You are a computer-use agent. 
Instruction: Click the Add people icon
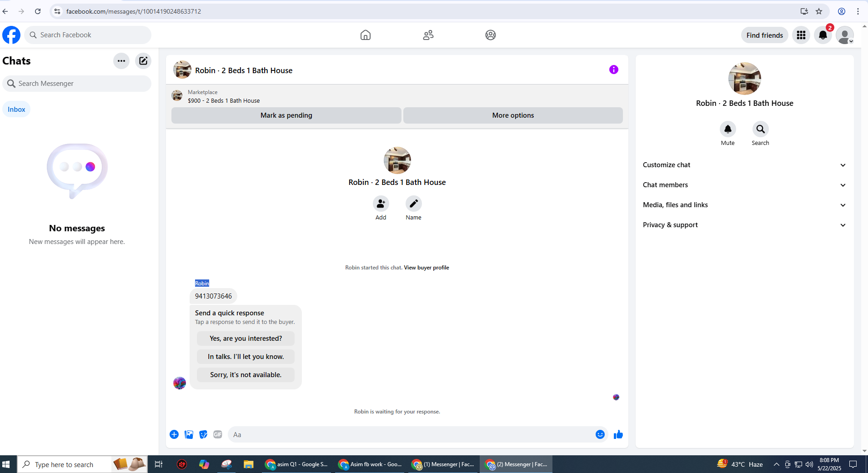381,204
